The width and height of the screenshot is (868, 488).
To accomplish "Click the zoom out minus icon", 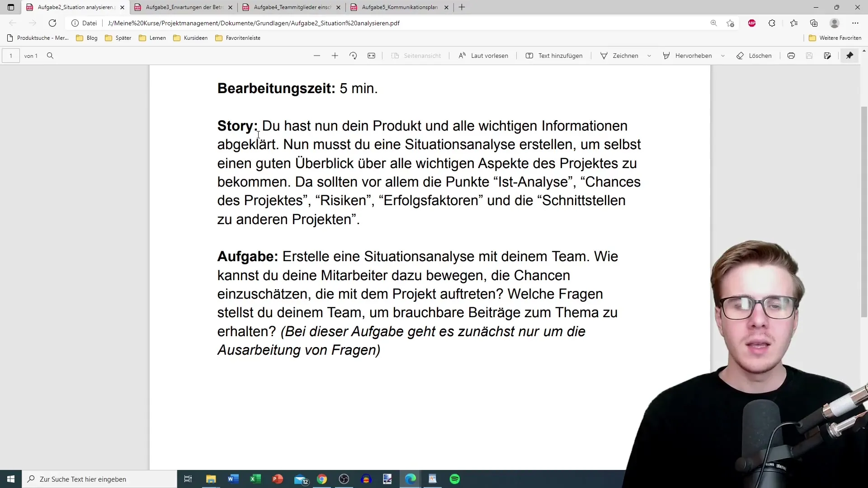I will [316, 56].
